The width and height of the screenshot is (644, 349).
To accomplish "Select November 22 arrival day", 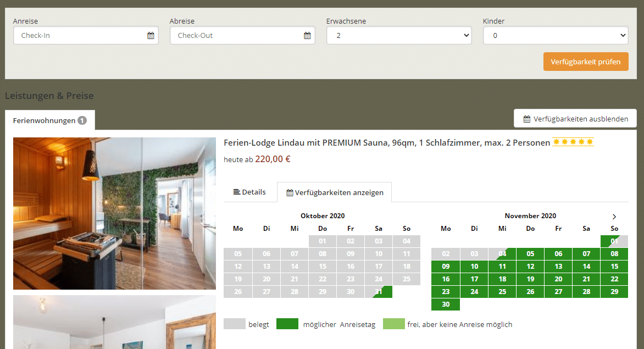I will click(x=614, y=279).
